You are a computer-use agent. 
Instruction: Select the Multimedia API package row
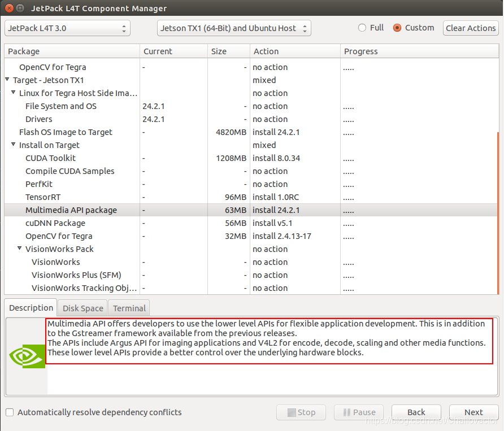click(251, 210)
